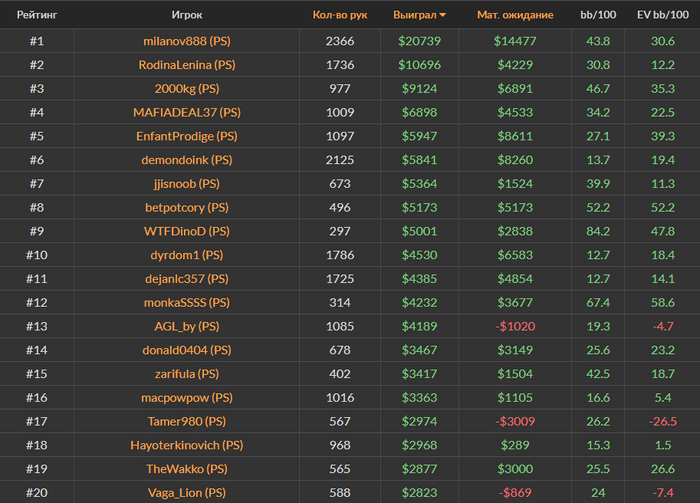Select negative expectation -$869

515,493
